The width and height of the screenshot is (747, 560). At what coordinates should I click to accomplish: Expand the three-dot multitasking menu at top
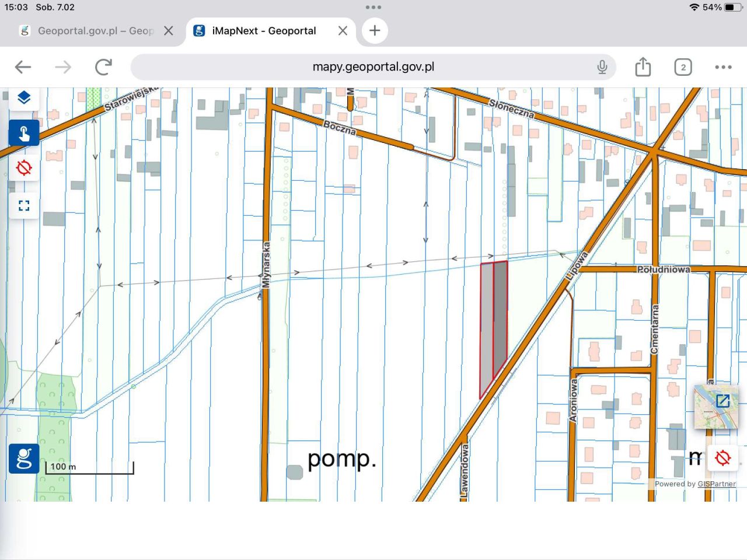pos(373,8)
